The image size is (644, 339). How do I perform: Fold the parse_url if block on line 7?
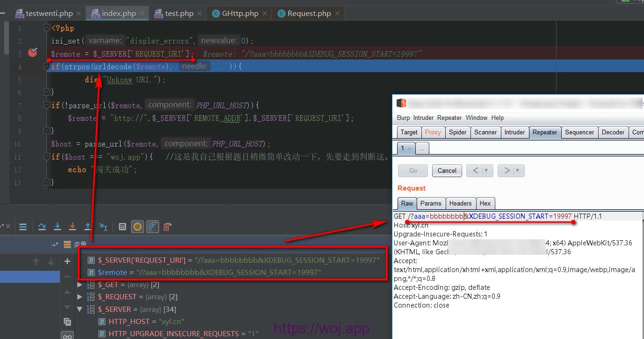(46, 105)
